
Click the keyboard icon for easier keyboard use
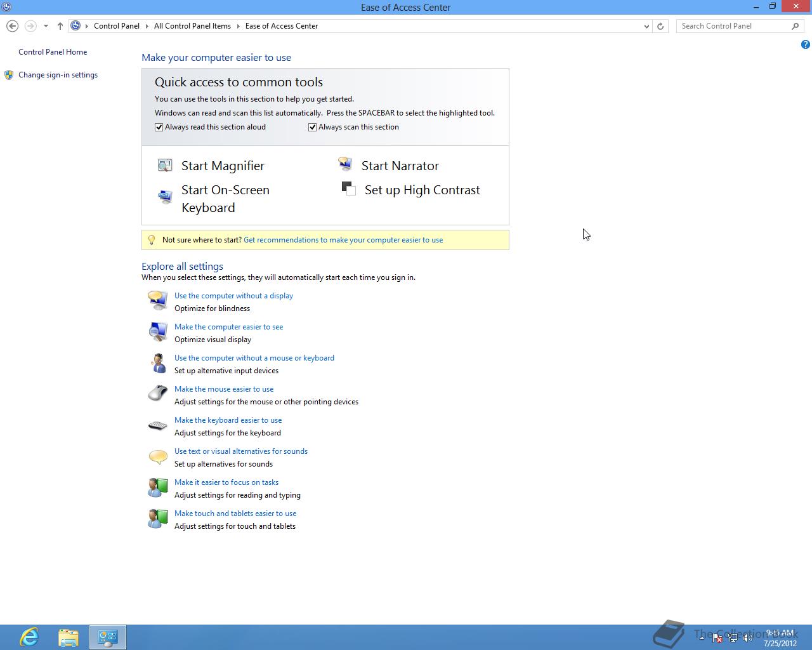pos(157,425)
